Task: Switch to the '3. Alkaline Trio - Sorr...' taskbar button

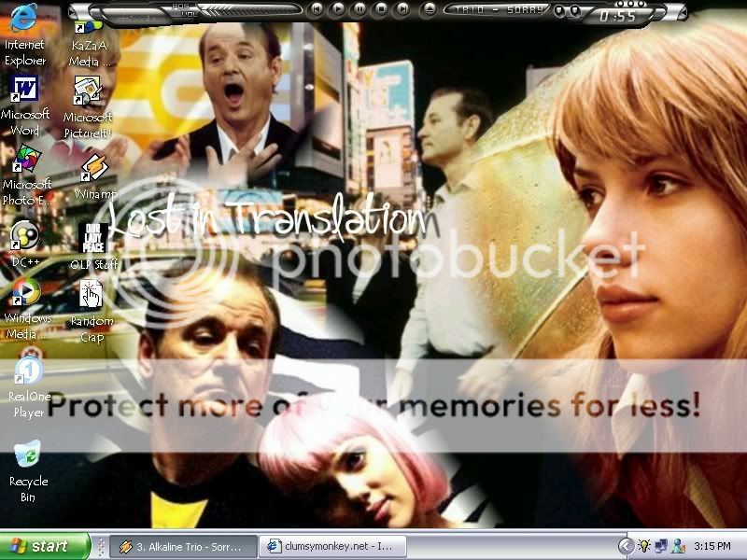Action: coord(184,547)
